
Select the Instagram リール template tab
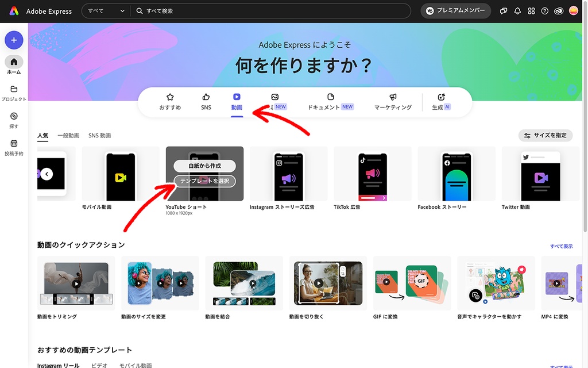[x=58, y=365]
